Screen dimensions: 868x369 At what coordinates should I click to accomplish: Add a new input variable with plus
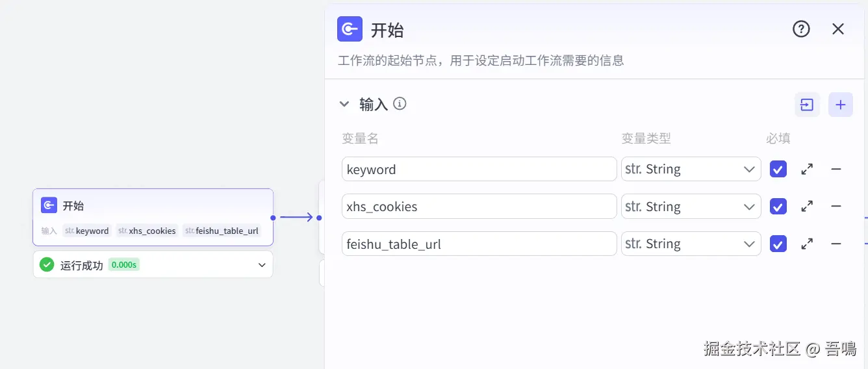coord(841,105)
